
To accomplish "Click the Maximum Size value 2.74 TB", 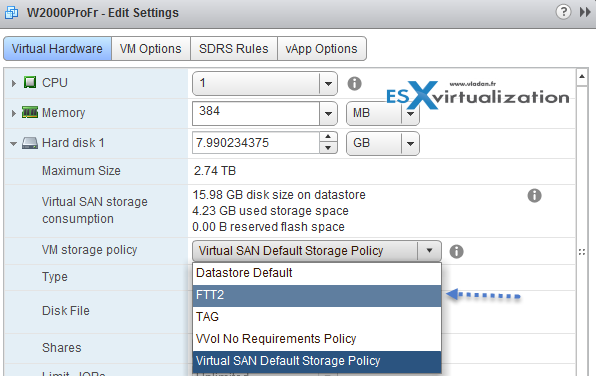I will pyautogui.click(x=215, y=171).
